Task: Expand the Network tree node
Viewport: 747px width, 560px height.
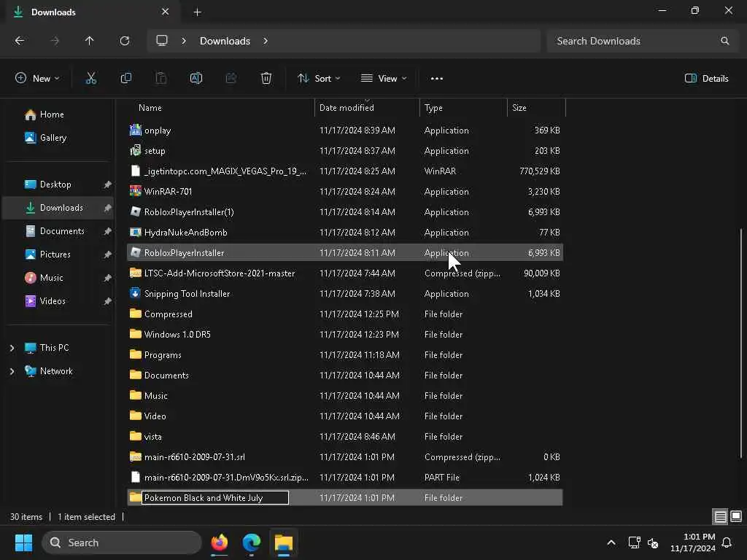Action: 12,371
